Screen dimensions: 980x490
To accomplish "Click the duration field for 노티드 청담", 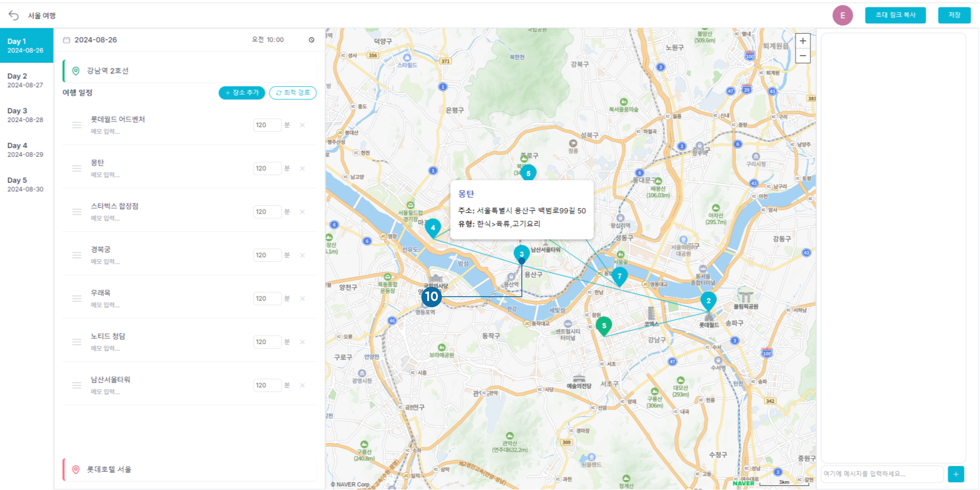I will [x=267, y=342].
